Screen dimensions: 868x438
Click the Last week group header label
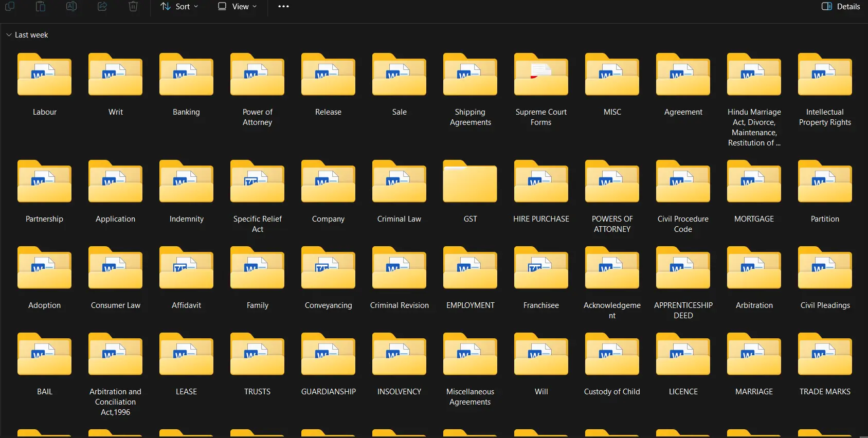point(31,35)
